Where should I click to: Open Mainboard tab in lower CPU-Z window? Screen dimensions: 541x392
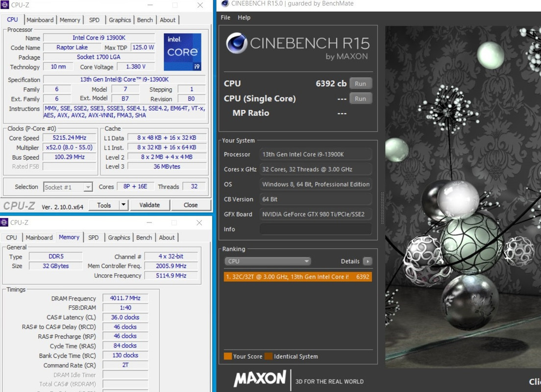click(x=39, y=238)
